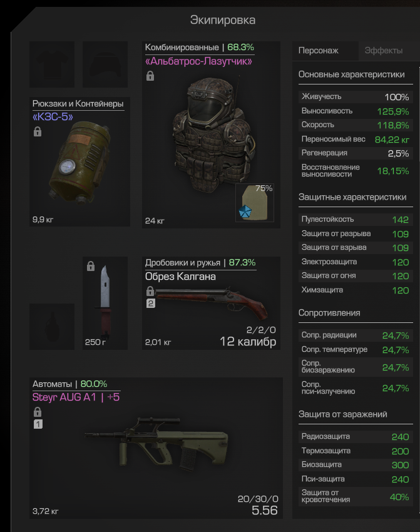Select the empty t-shirt clothing slot

52,64
